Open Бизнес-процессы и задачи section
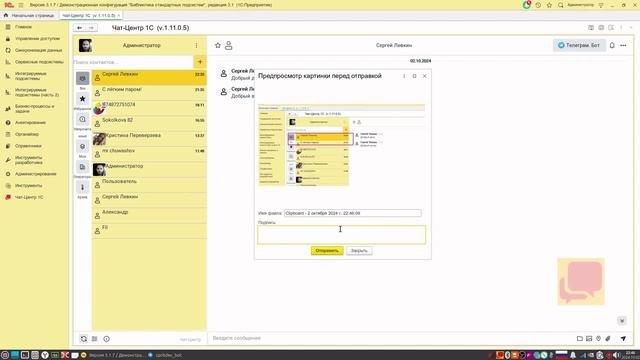This screenshot has width=640, height=360. [x=34, y=109]
